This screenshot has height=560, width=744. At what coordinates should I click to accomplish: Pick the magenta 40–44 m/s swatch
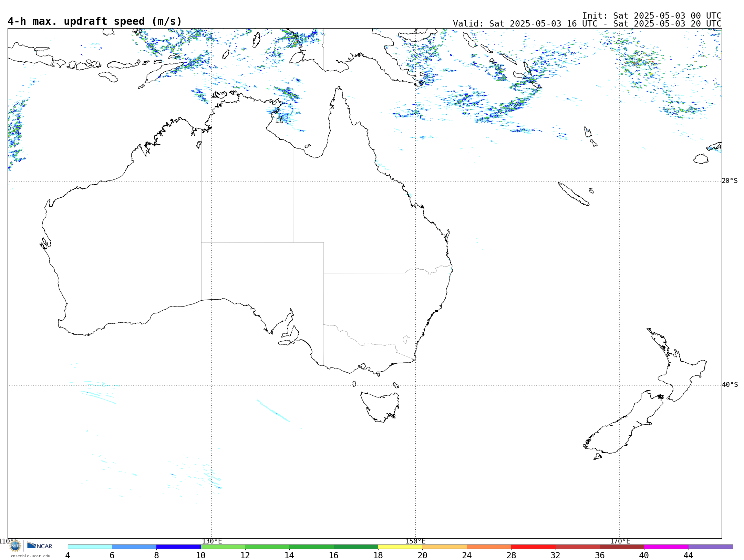click(x=666, y=547)
